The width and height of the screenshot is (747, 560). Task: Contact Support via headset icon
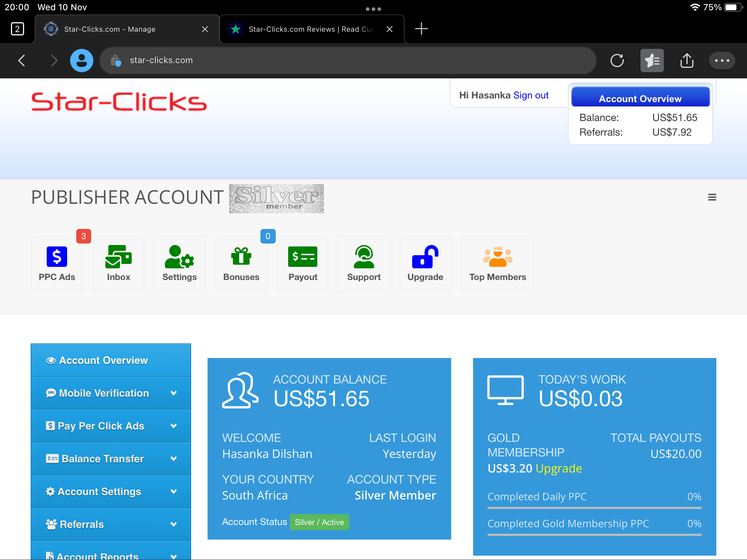(x=364, y=263)
